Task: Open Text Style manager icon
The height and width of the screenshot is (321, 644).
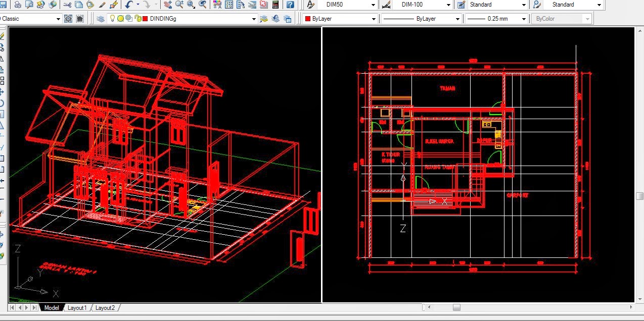Action: pyautogui.click(x=311, y=5)
